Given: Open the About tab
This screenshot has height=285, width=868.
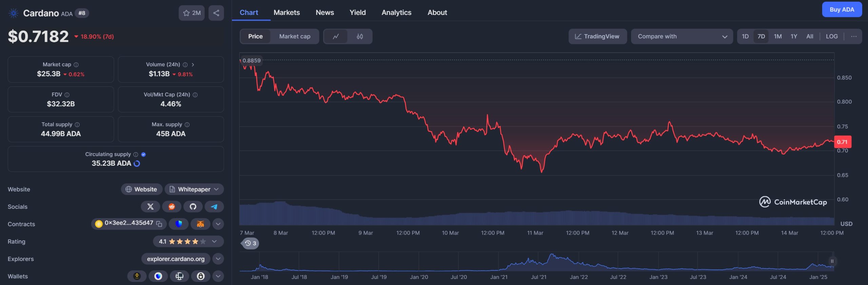Looking at the screenshot, I should (437, 13).
